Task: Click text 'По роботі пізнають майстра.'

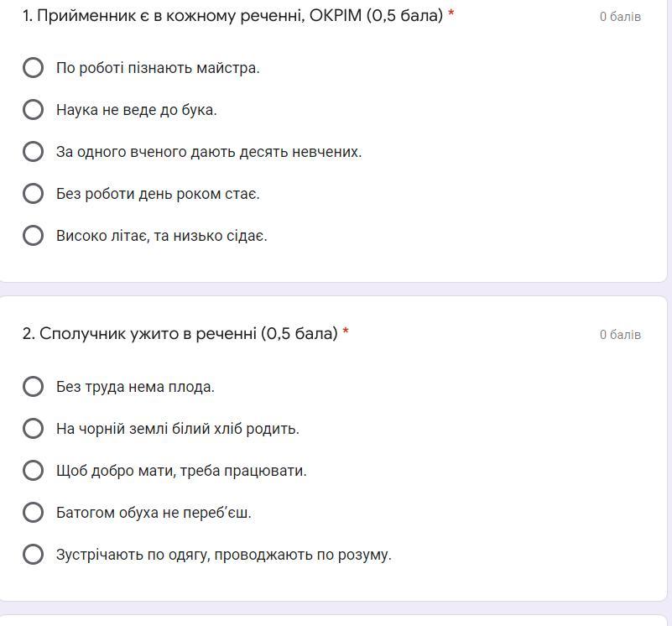Action: [x=158, y=68]
